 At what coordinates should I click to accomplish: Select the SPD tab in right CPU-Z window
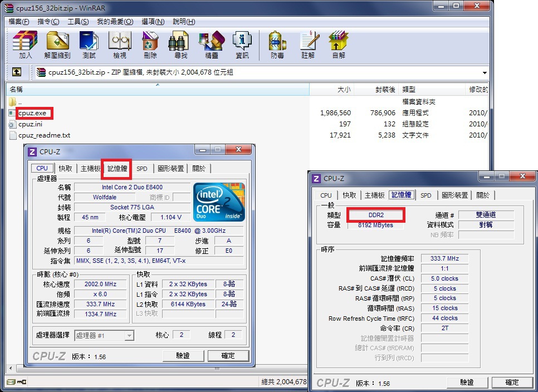coord(426,195)
